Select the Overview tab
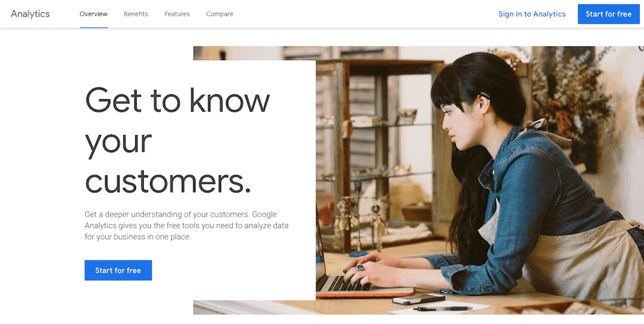This screenshot has height=324, width=644. tap(94, 14)
